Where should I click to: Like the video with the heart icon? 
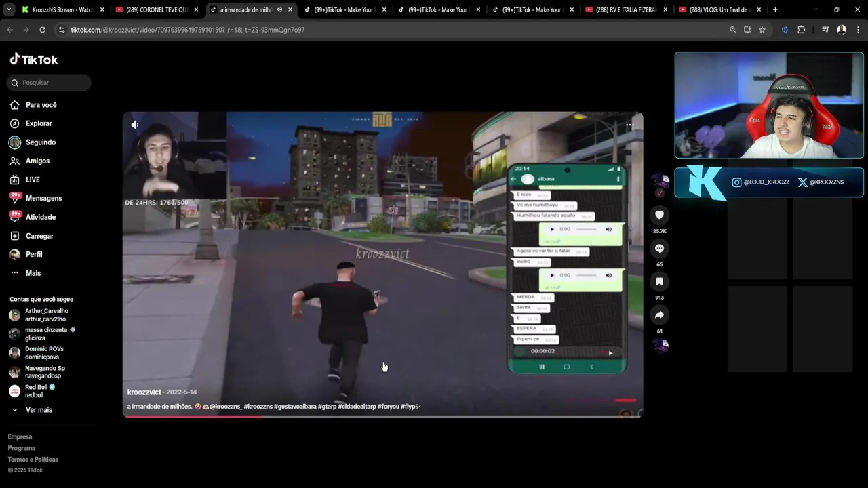click(659, 216)
